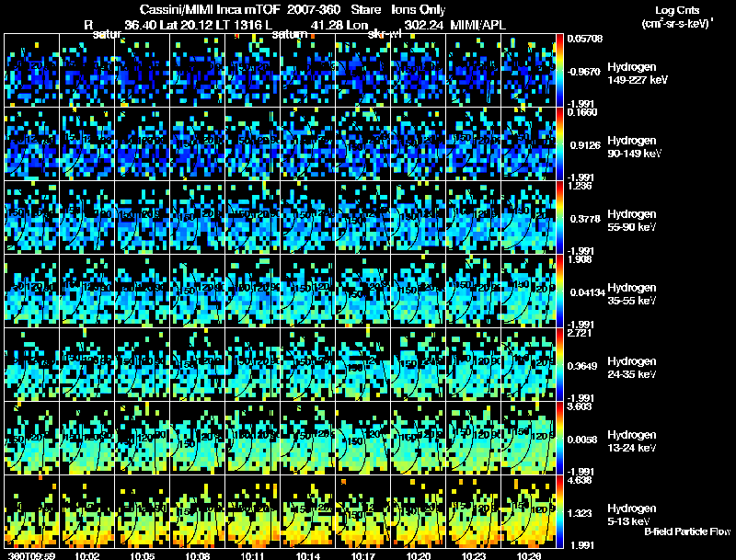Click the '0.9126' colorbar value
This screenshot has height=560, width=736.
tap(585, 145)
